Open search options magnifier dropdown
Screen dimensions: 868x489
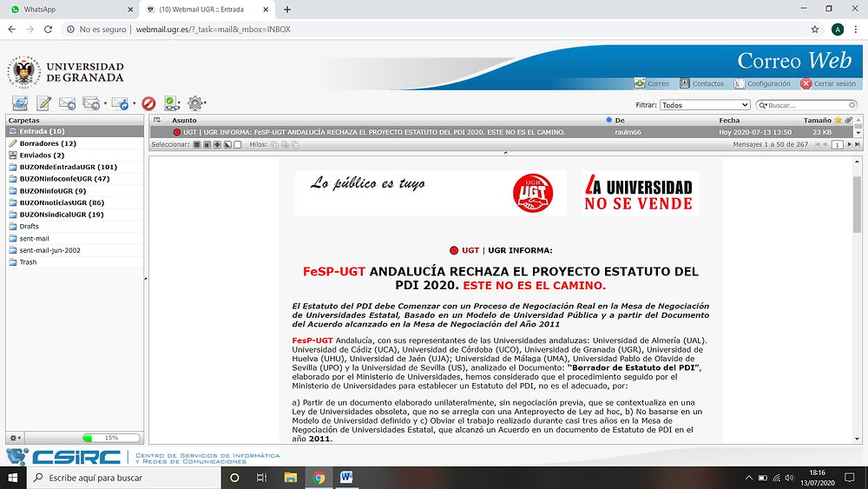(763, 105)
